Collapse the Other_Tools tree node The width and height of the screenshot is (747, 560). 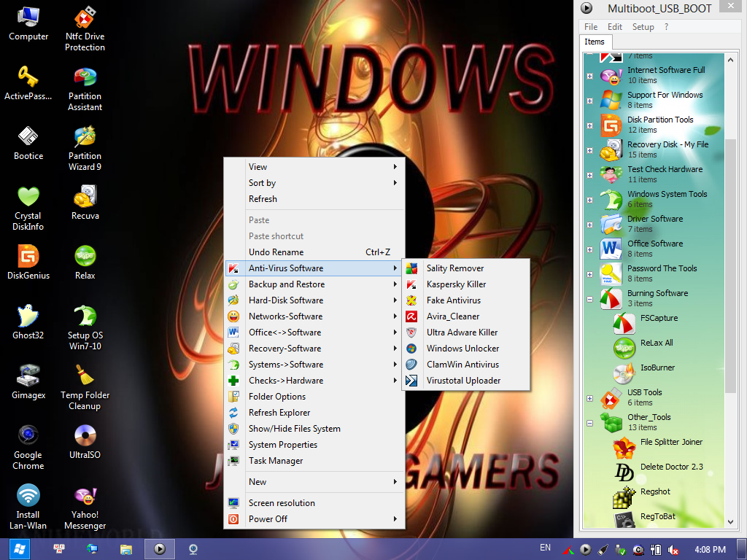coord(589,423)
